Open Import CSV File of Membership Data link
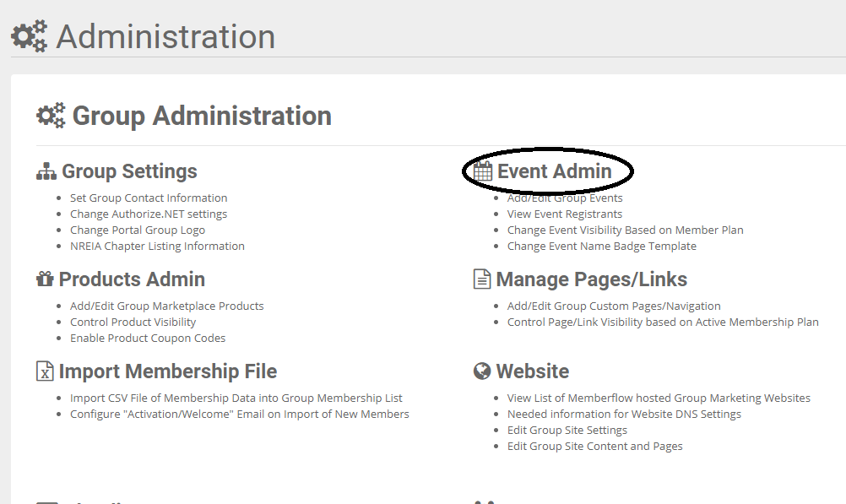846x504 pixels. tap(236, 398)
